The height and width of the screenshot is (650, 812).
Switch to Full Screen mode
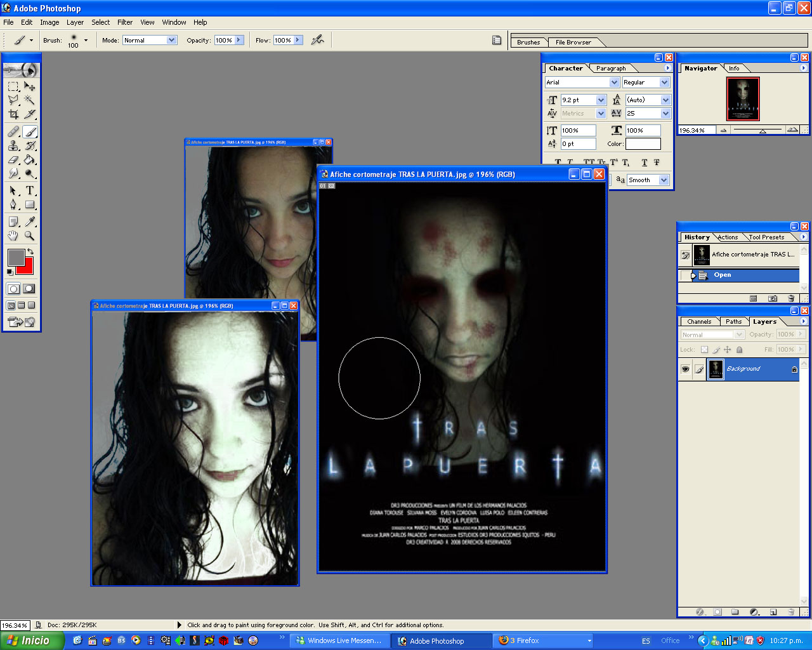(x=31, y=305)
